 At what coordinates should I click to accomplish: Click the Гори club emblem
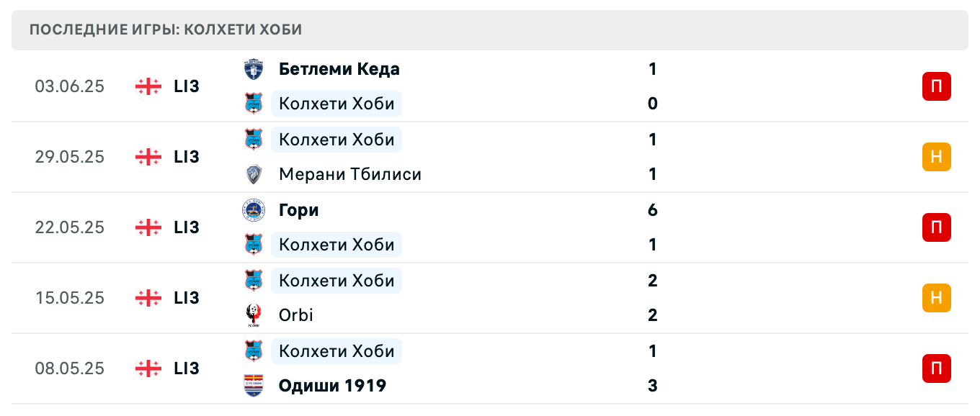pos(254,209)
